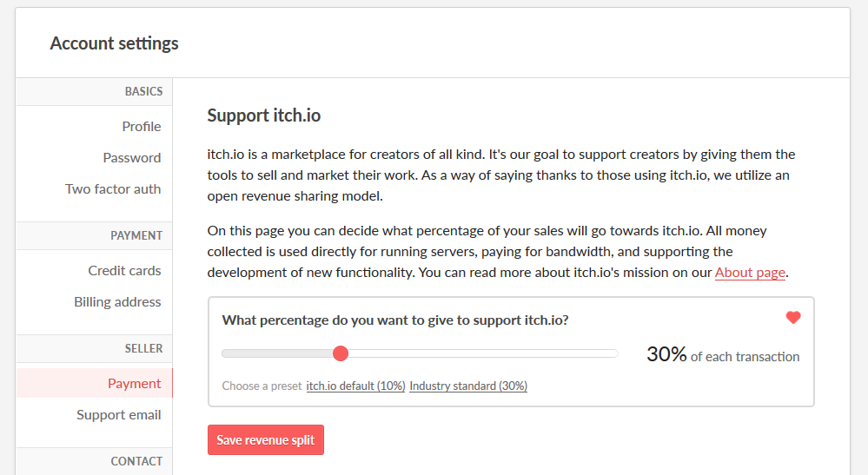Click the red slider handle

tap(341, 353)
